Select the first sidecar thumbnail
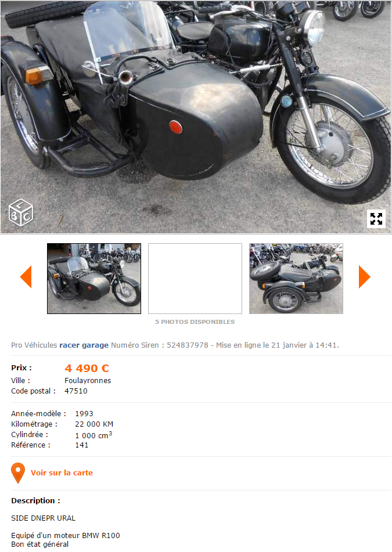Screen dimensions: 392x552 pyautogui.click(x=94, y=279)
